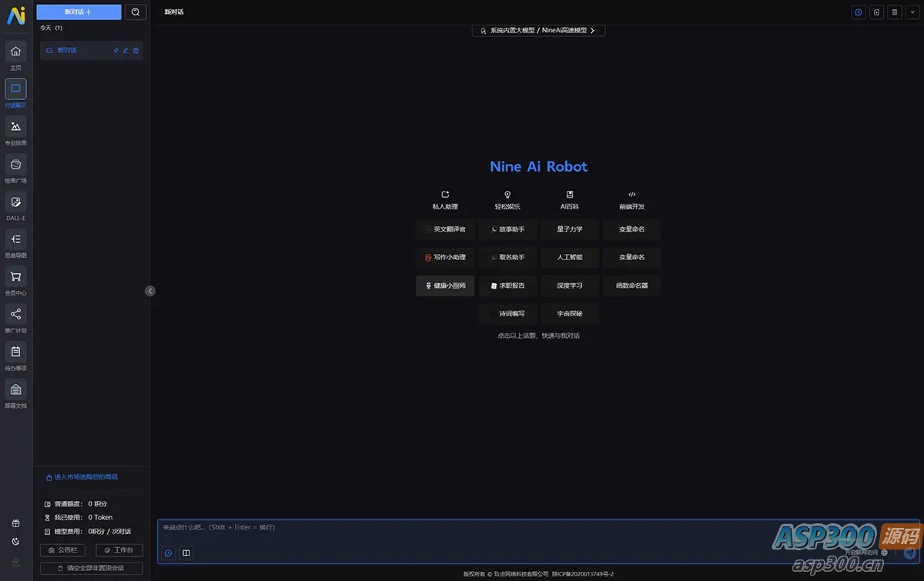Choose the 人工智能 prompt card
The image size is (924, 581).
click(570, 257)
